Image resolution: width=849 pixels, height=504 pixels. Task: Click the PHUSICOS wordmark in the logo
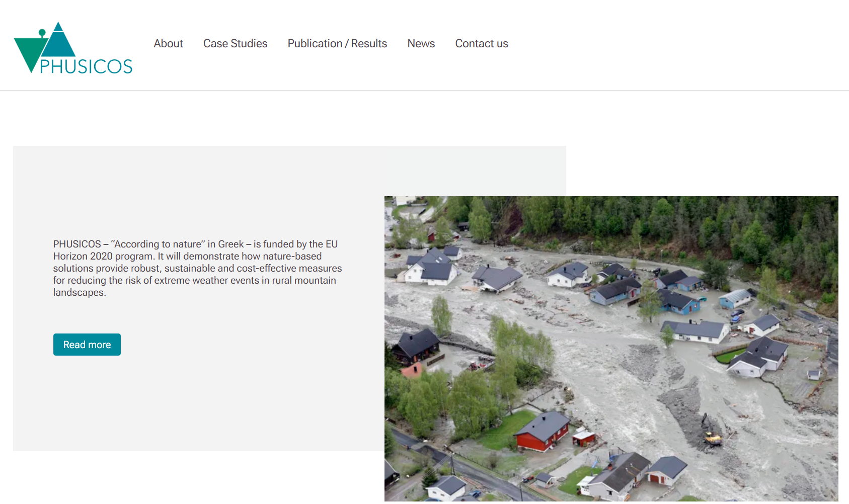86,67
